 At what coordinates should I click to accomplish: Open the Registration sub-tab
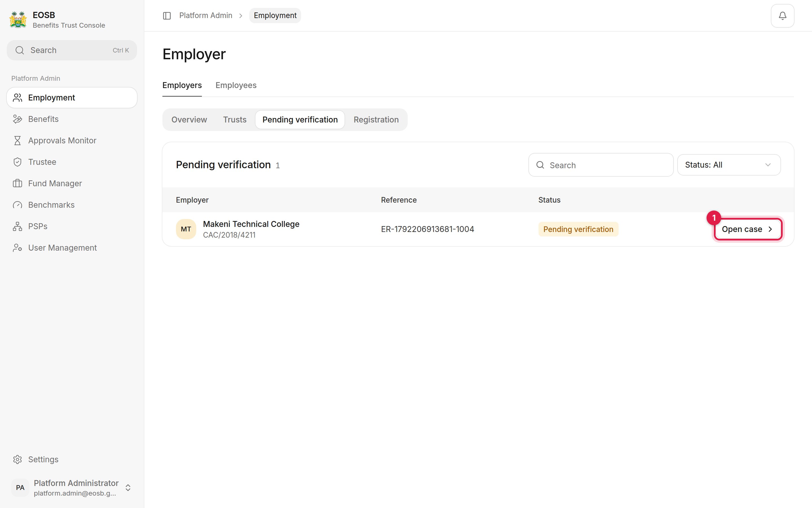click(x=376, y=120)
